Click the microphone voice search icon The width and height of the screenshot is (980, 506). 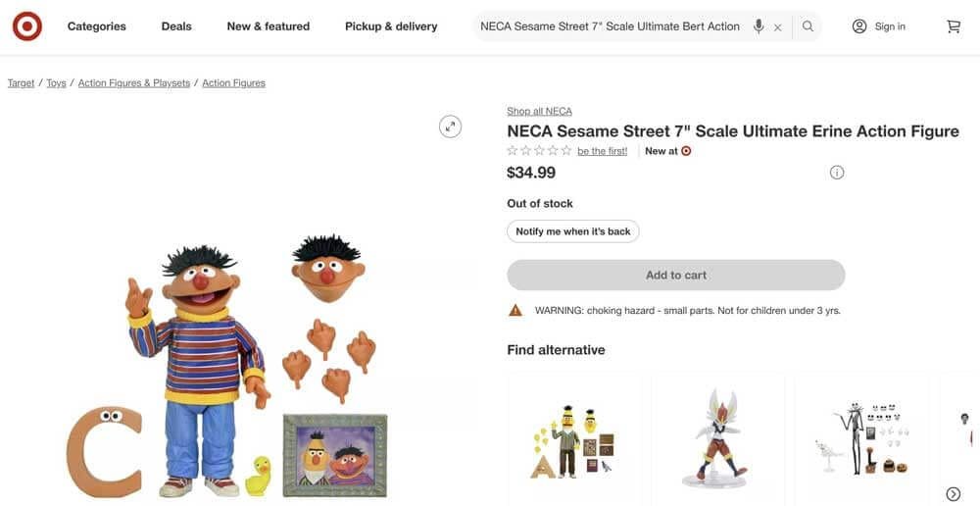(759, 26)
